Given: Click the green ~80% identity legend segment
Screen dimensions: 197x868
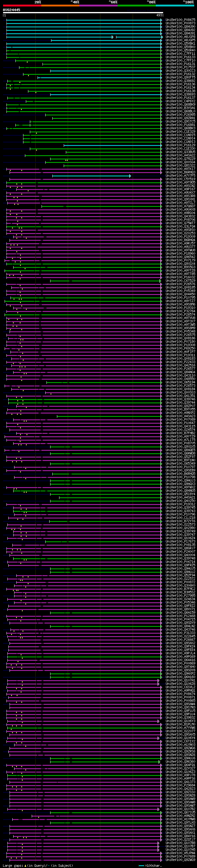Looking at the screenshot, I should 136,6.
